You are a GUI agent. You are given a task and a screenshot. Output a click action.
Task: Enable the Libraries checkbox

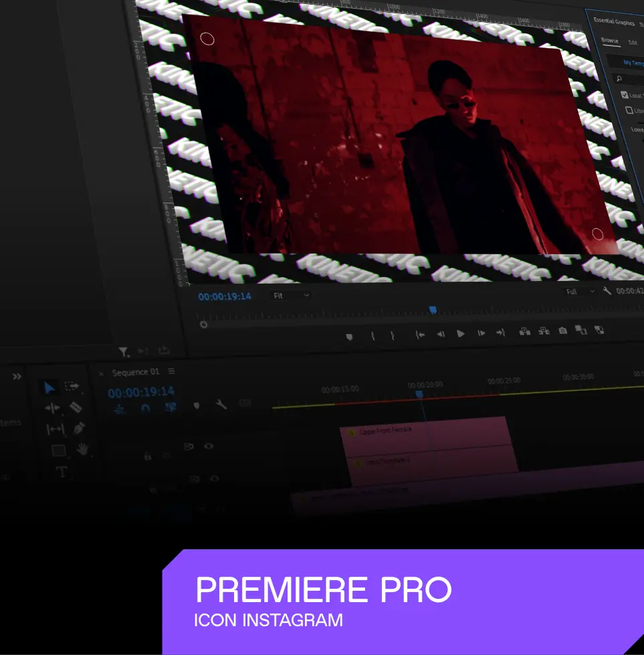(629, 110)
